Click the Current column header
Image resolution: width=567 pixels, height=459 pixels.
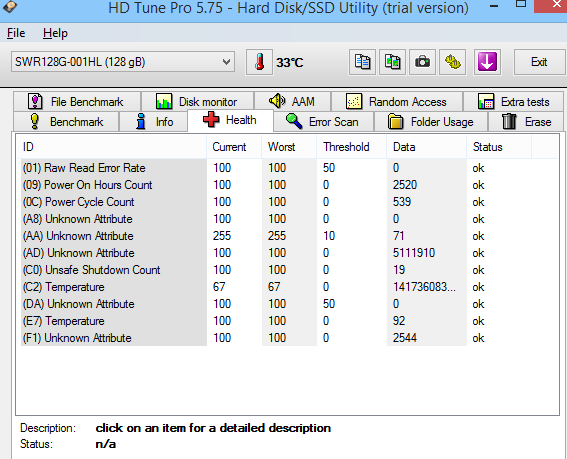click(234, 147)
